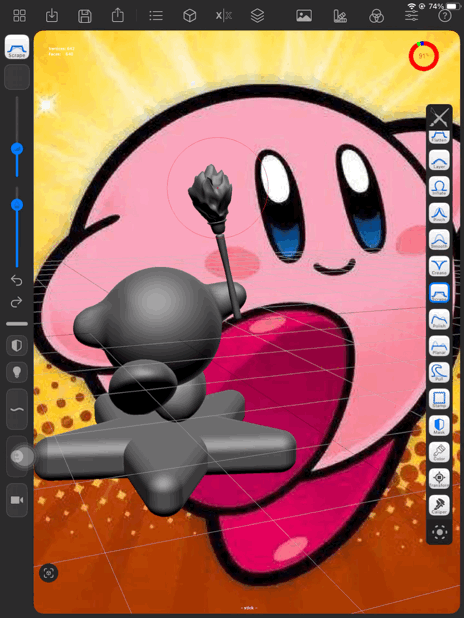This screenshot has height=618, width=464.
Task: Tap the grey tuft head of the wand
Action: click(x=211, y=194)
